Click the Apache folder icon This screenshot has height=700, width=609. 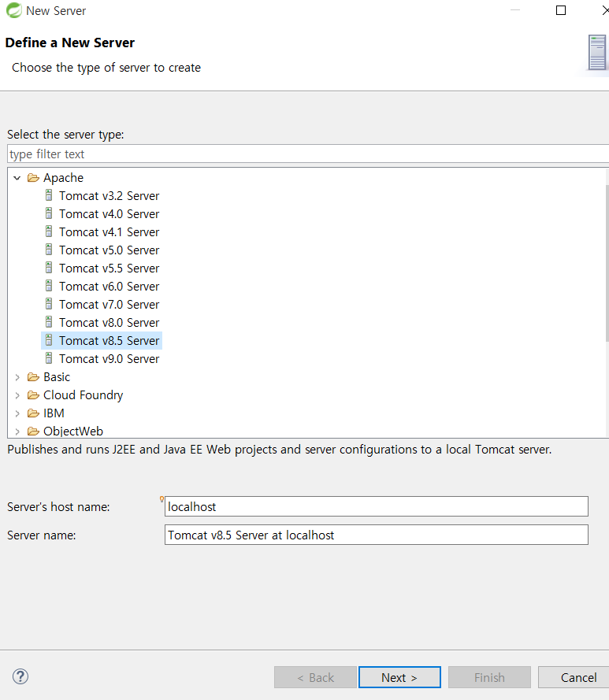(x=33, y=178)
